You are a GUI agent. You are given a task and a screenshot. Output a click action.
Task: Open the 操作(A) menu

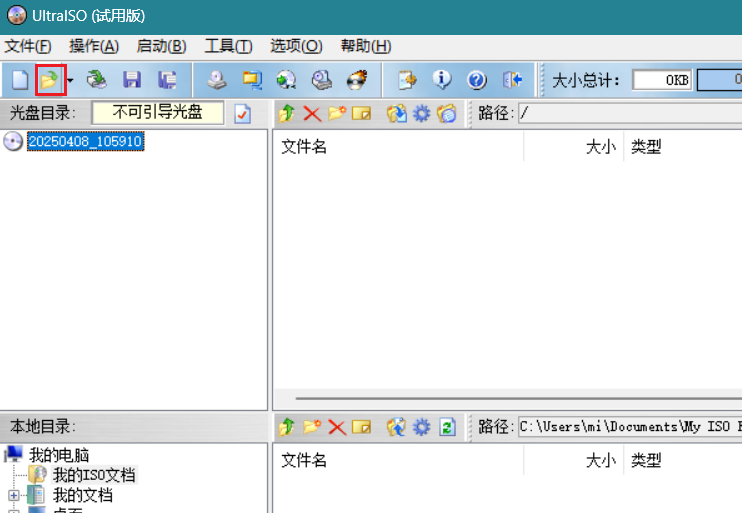94,46
